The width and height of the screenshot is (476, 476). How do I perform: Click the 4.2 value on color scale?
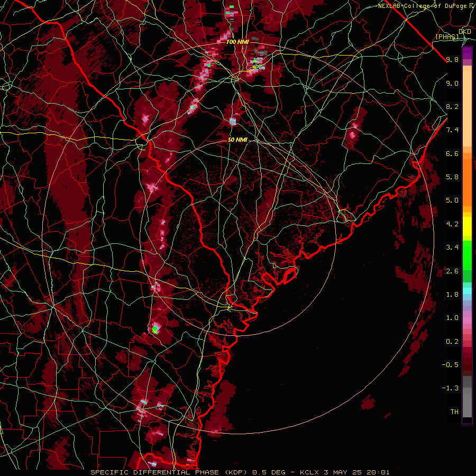452,224
